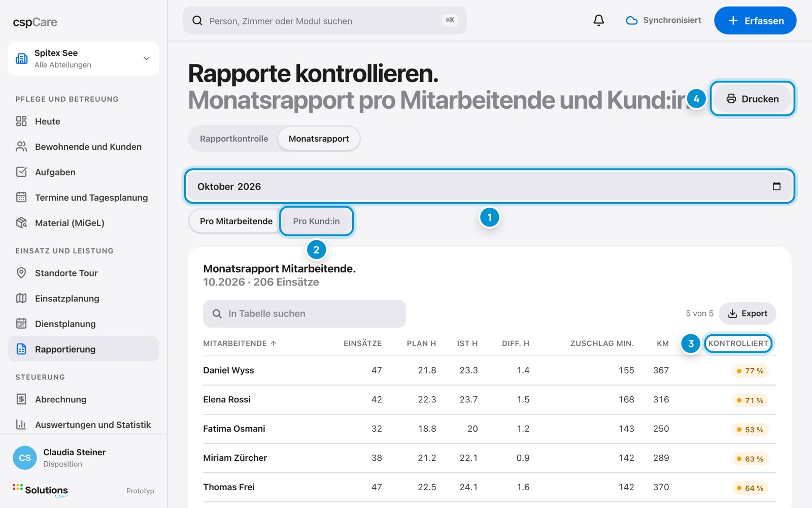Sort by Mitarbeitende column arrow
The width and height of the screenshot is (812, 508).
[x=274, y=343]
